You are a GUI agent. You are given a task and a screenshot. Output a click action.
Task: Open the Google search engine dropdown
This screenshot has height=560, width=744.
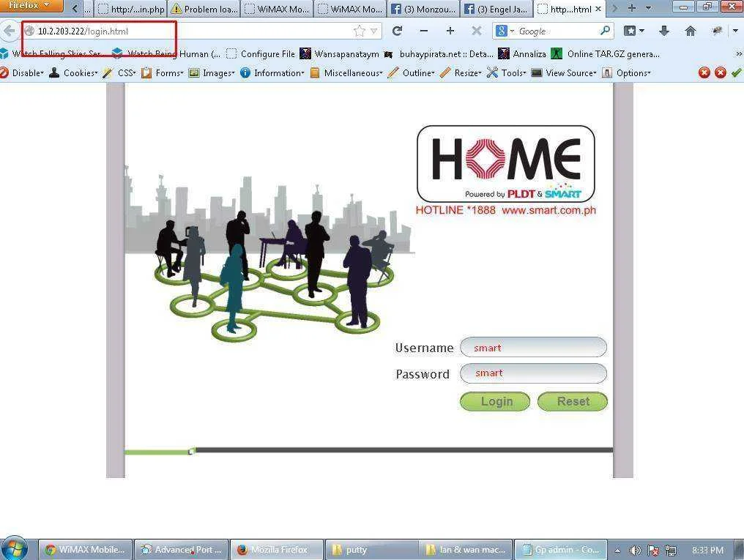click(505, 31)
